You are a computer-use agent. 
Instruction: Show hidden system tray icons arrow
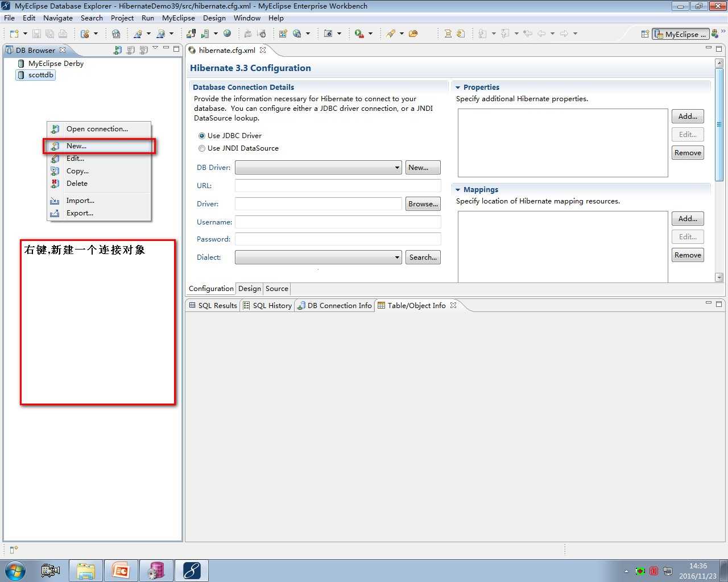[626, 571]
